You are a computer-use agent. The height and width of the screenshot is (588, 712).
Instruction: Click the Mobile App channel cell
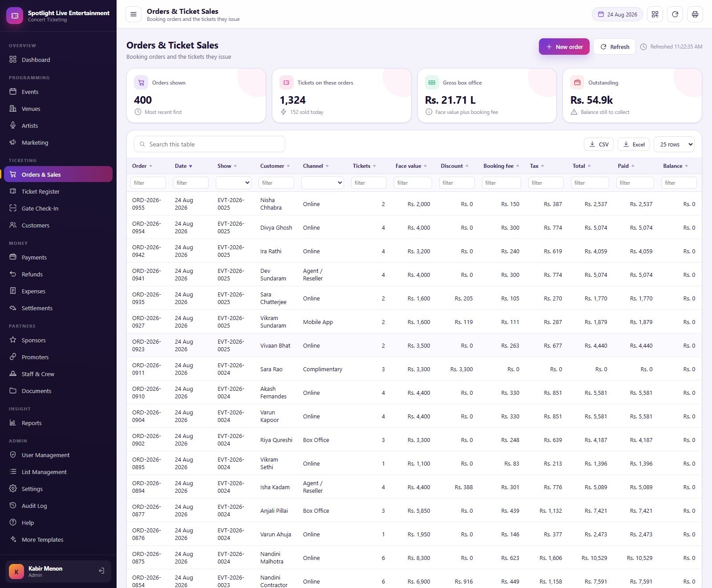pyautogui.click(x=318, y=322)
